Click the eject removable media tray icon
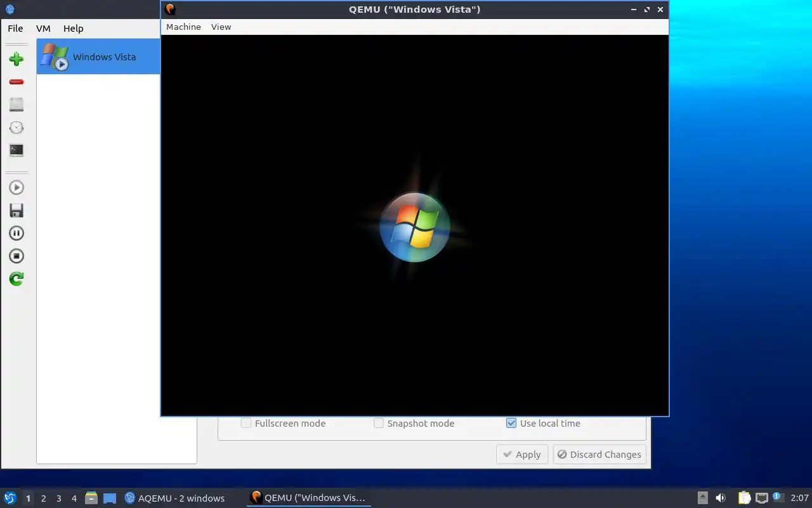This screenshot has height=508, width=812. coord(703,498)
